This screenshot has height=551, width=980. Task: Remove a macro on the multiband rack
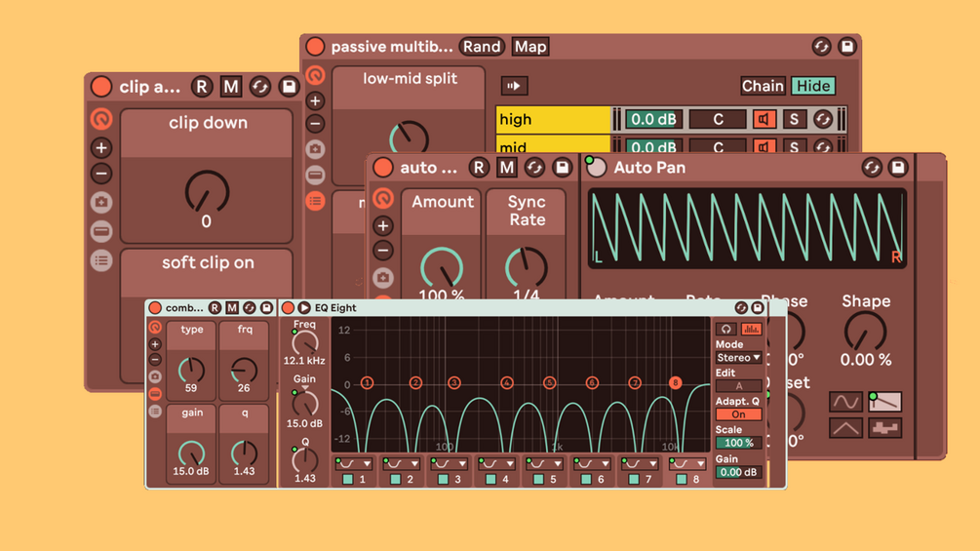point(316,124)
